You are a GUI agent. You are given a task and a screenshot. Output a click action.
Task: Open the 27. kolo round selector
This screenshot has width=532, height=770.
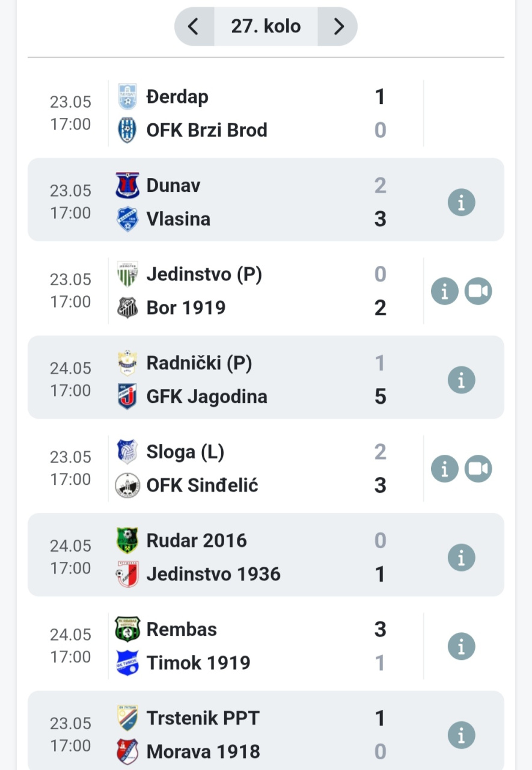click(266, 26)
